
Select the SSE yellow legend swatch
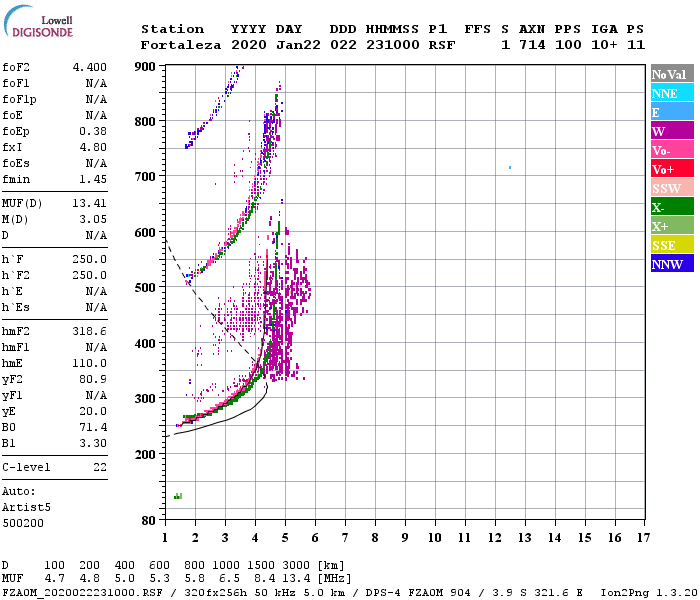pyautogui.click(x=672, y=245)
